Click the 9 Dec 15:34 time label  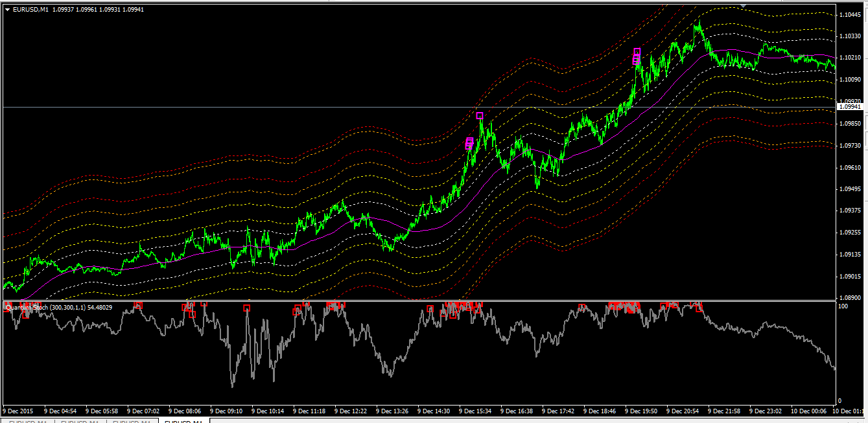point(476,411)
